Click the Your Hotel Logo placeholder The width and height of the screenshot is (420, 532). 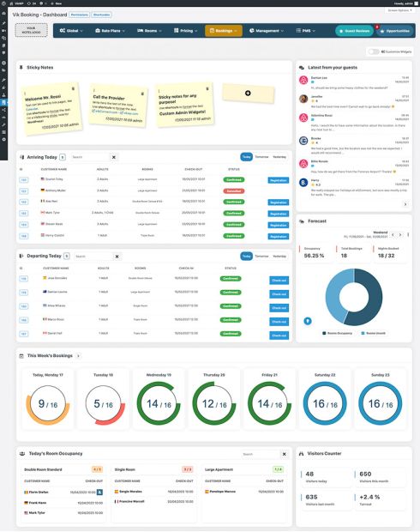click(x=31, y=30)
